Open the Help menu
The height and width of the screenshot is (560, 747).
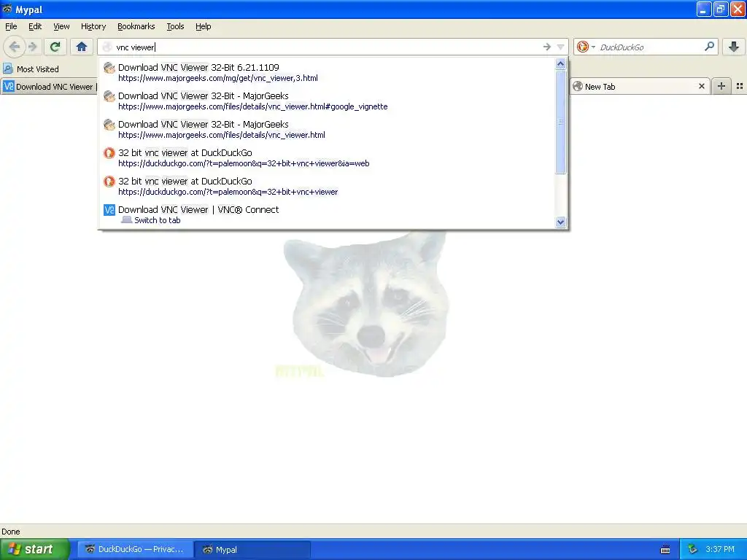[x=204, y=26]
